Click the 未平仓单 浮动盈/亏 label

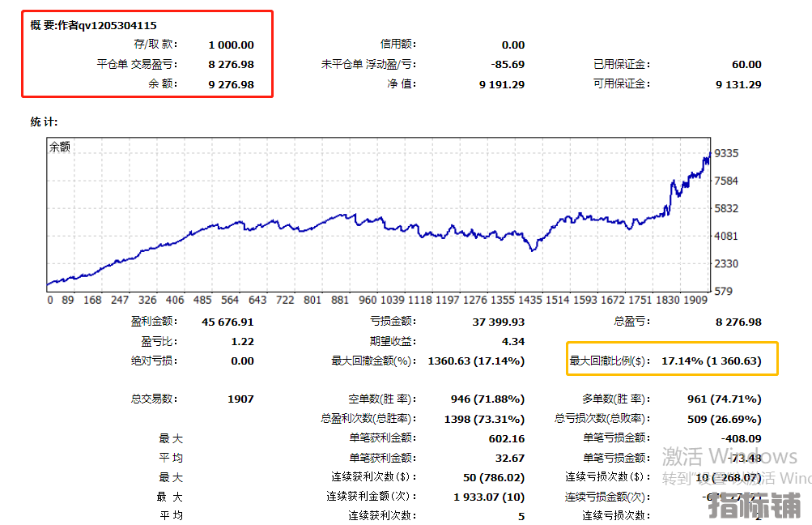coord(368,64)
